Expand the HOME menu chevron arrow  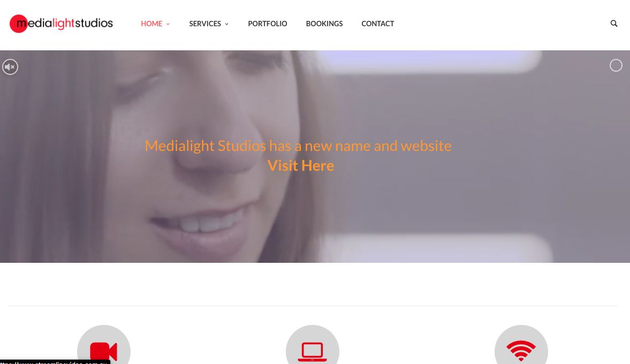coord(168,24)
